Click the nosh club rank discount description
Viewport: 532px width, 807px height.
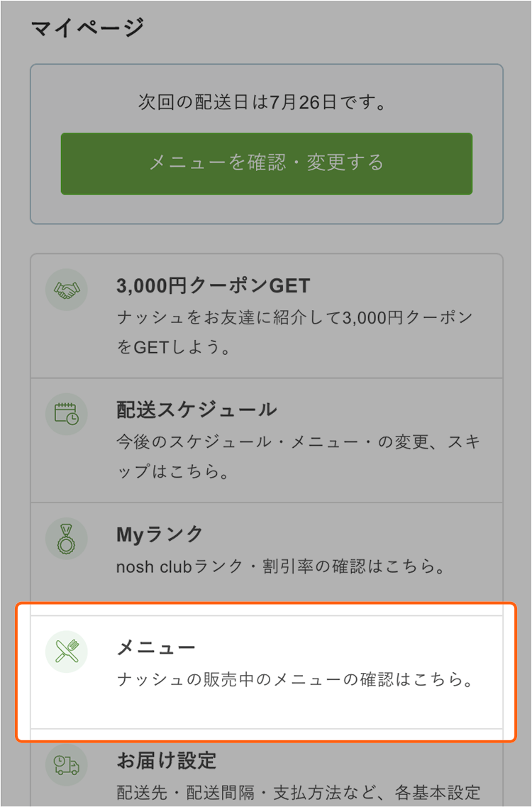tap(281, 566)
